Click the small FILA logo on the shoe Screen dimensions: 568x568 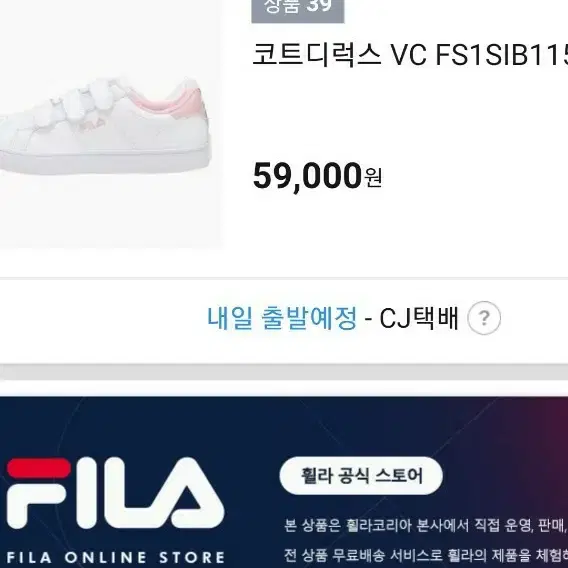pos(92,124)
